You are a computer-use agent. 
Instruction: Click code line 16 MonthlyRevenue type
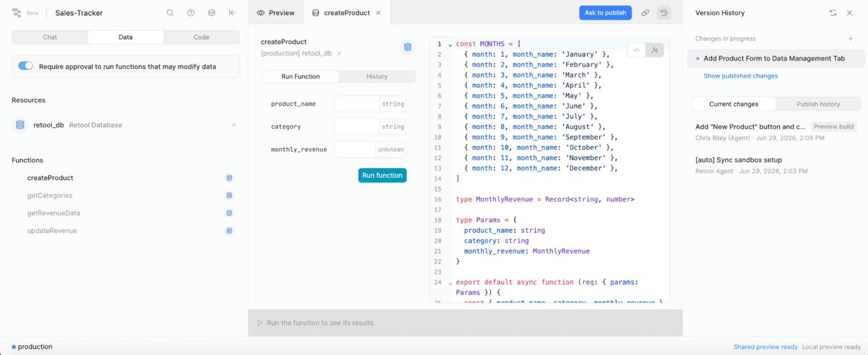tap(545, 199)
